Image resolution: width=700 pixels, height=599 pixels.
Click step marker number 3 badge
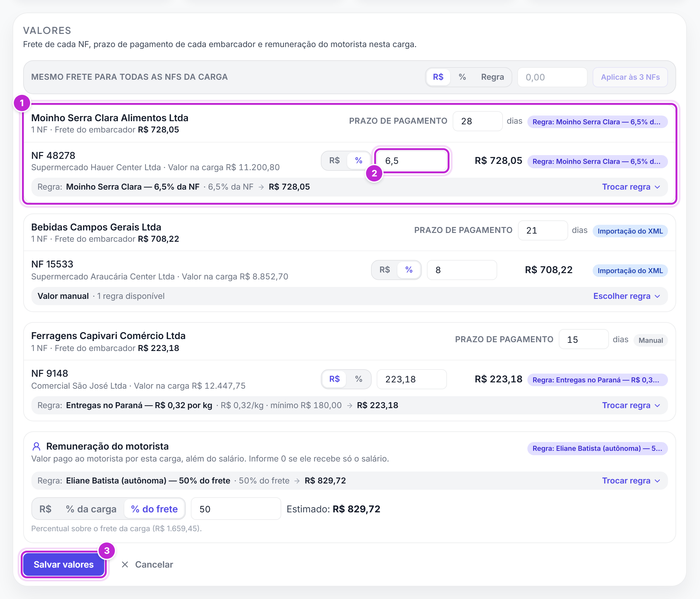(x=106, y=551)
